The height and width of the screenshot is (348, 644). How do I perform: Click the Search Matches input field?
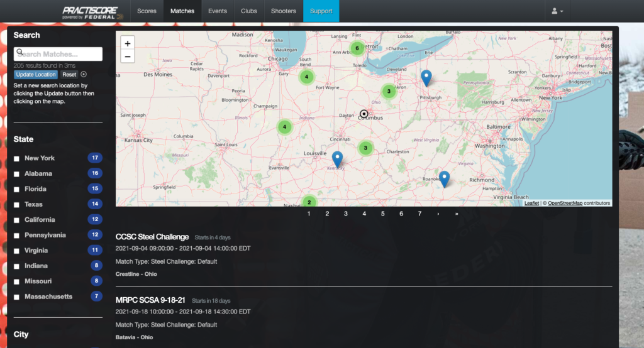58,54
